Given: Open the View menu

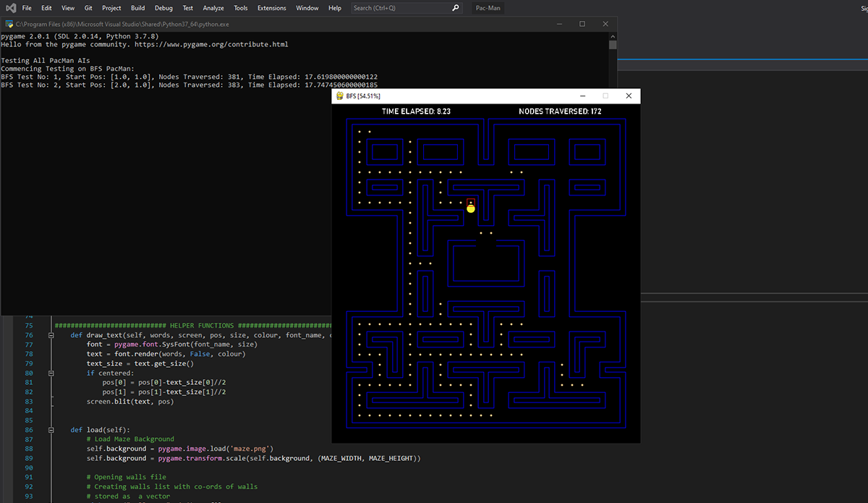Looking at the screenshot, I should coord(68,8).
